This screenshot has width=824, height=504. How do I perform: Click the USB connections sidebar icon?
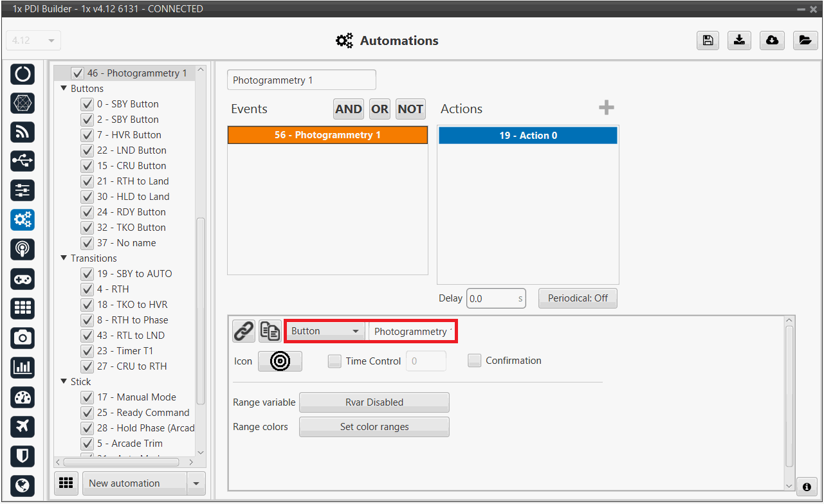click(x=23, y=161)
